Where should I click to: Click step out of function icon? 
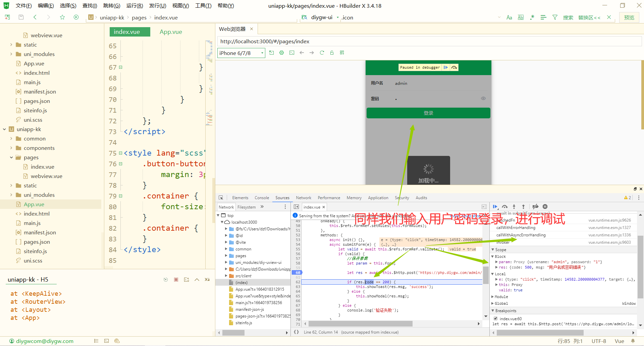point(523,207)
